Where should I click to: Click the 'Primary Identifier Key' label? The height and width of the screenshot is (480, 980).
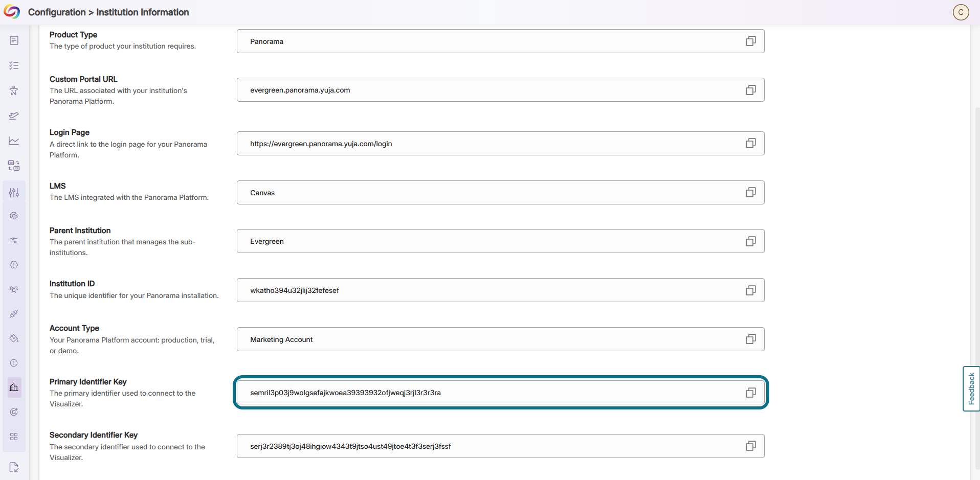tap(88, 382)
